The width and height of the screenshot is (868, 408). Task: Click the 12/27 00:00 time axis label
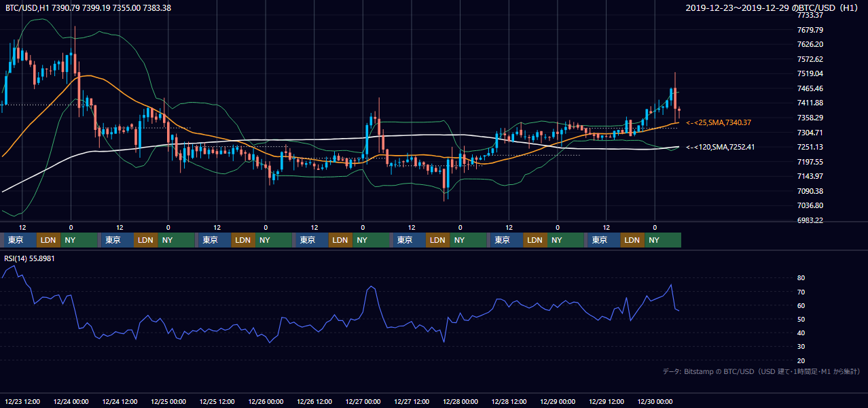point(363,402)
